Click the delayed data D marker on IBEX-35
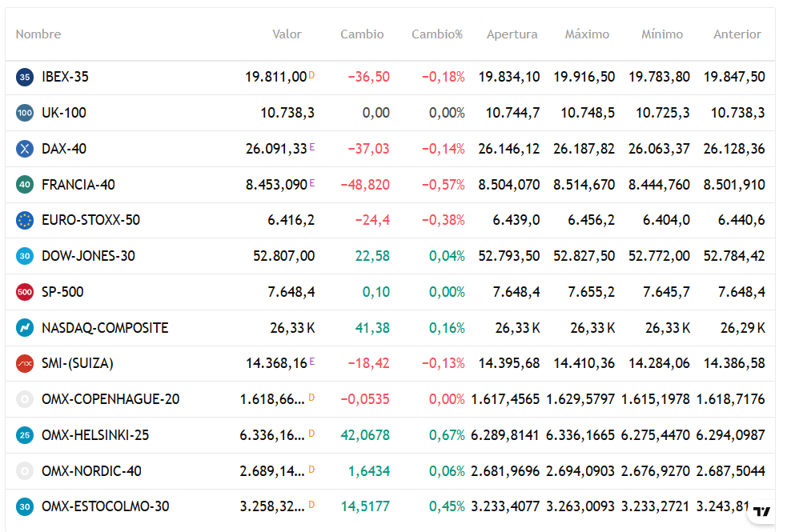The width and height of the screenshot is (791, 532). (311, 75)
